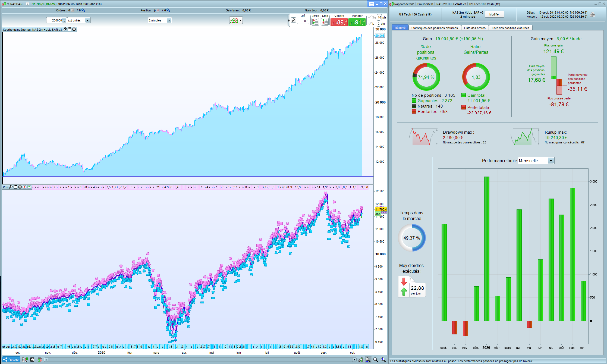Click zoom in magnifier icon

pos(383,360)
